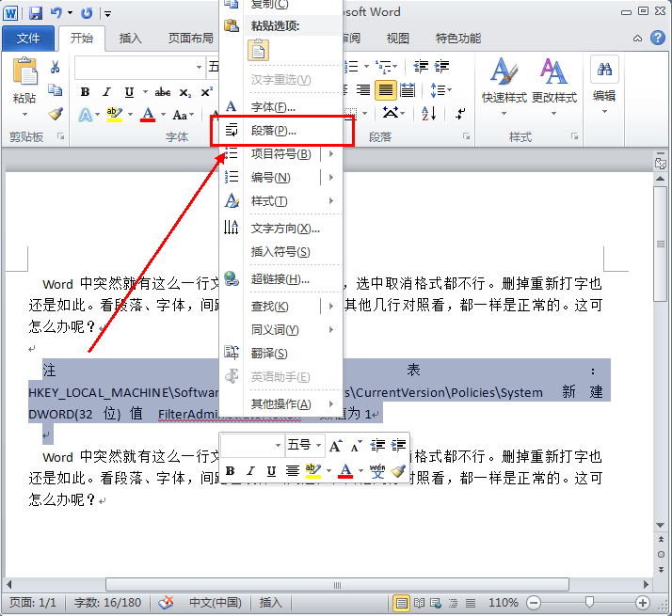The width and height of the screenshot is (672, 616).
Task: Click Grow Font in the mini toolbar
Action: click(x=335, y=445)
